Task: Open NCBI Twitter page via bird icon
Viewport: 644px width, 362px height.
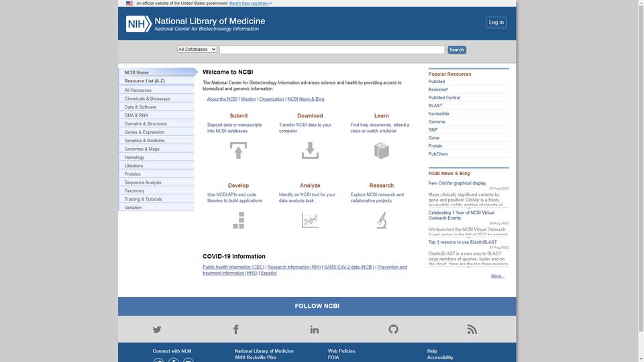Action: click(x=157, y=329)
